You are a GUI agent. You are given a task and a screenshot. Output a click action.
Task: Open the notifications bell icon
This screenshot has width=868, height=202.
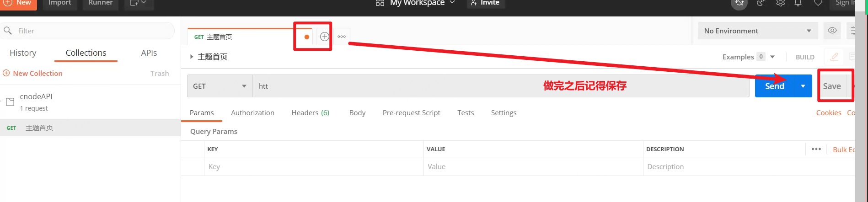tap(798, 3)
